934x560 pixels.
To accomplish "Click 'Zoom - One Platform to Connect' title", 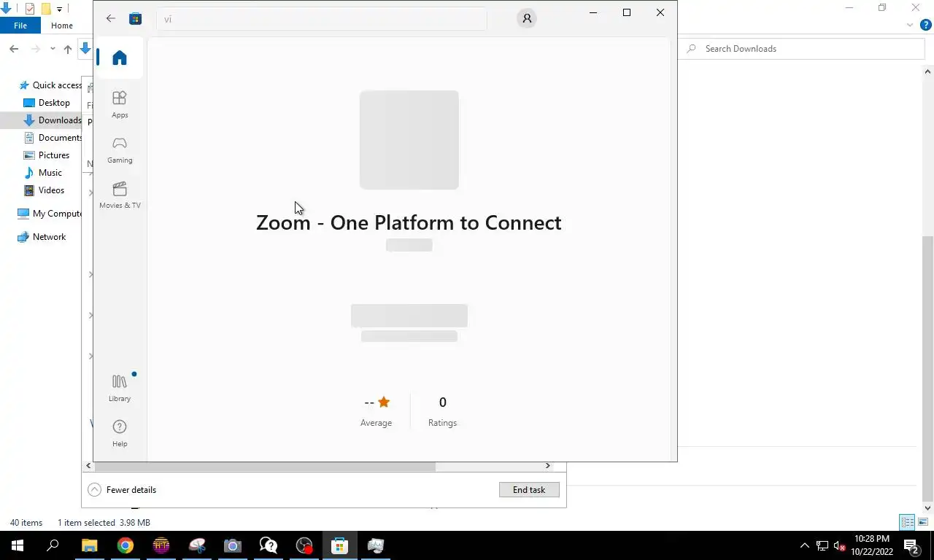I will [x=409, y=222].
